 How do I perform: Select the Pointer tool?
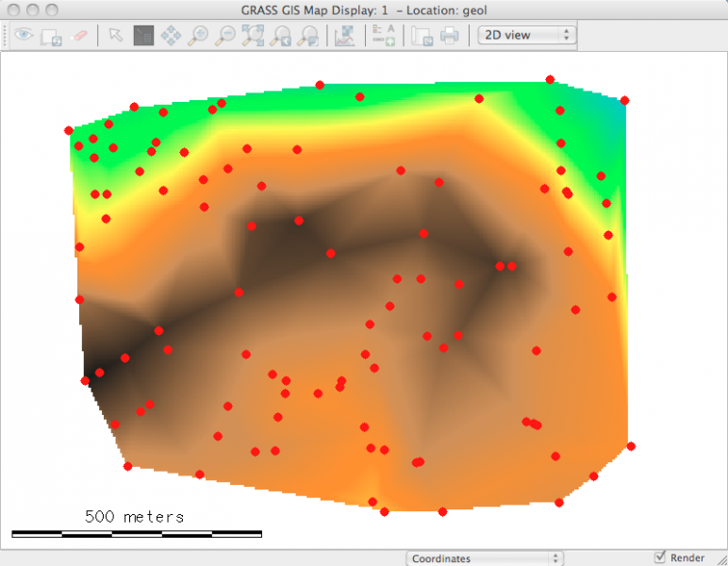click(115, 36)
